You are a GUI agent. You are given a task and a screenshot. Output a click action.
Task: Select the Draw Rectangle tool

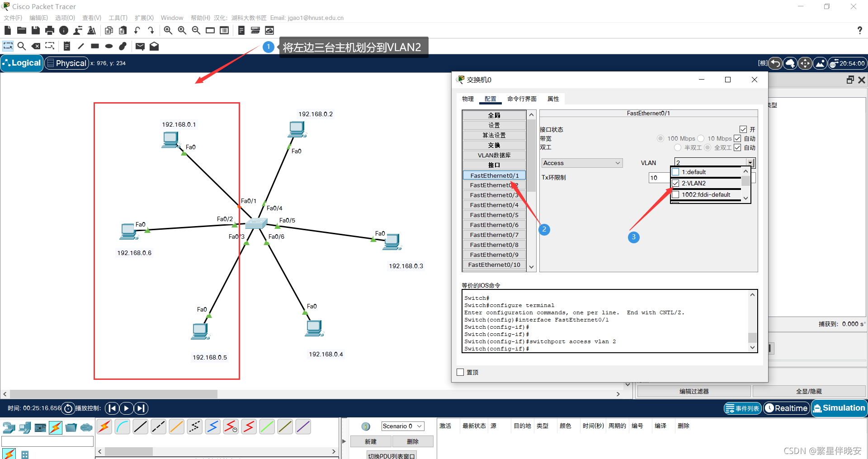click(95, 46)
